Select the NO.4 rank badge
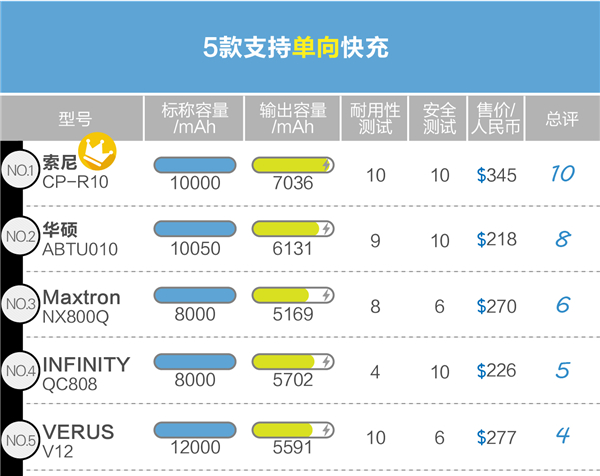The image size is (600, 476). 21,371
